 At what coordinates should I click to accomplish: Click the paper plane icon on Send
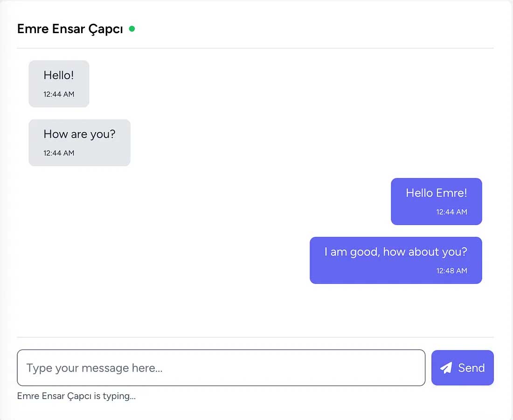[446, 368]
